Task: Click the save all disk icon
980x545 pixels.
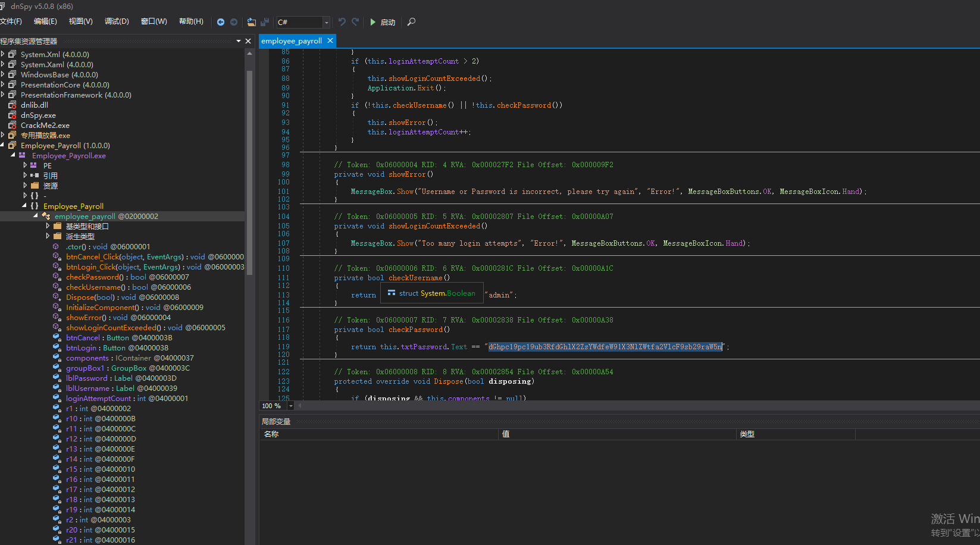Action: [x=265, y=22]
